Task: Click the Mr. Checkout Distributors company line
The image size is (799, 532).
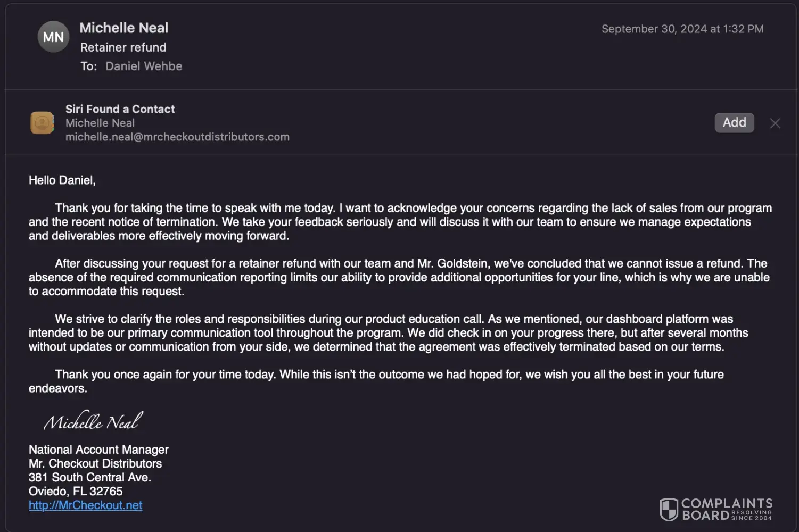Action: [95, 464]
